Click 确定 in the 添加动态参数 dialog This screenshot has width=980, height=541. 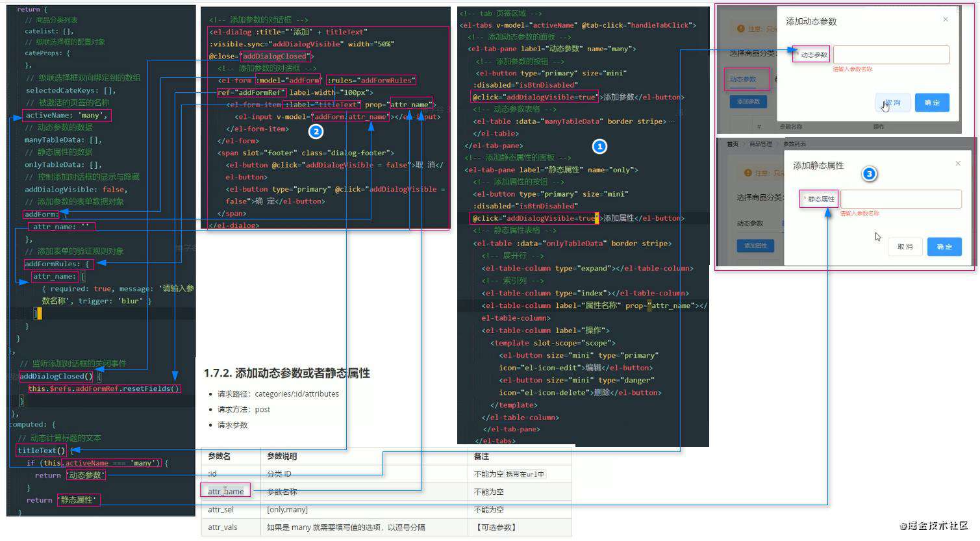(932, 103)
